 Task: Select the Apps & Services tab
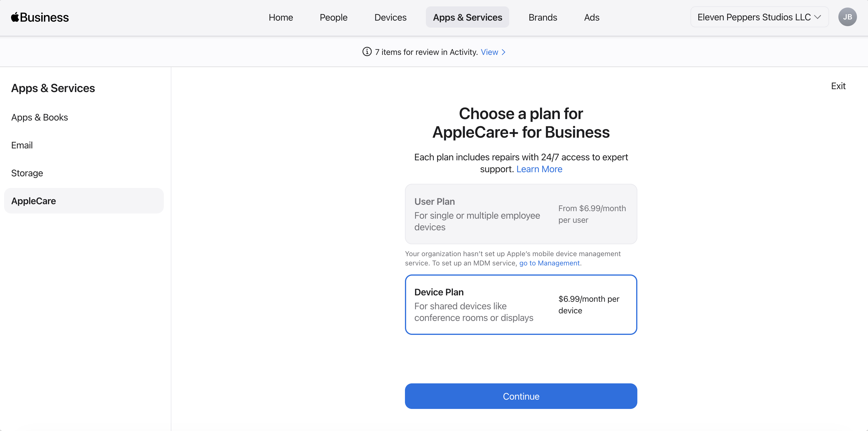pos(467,17)
